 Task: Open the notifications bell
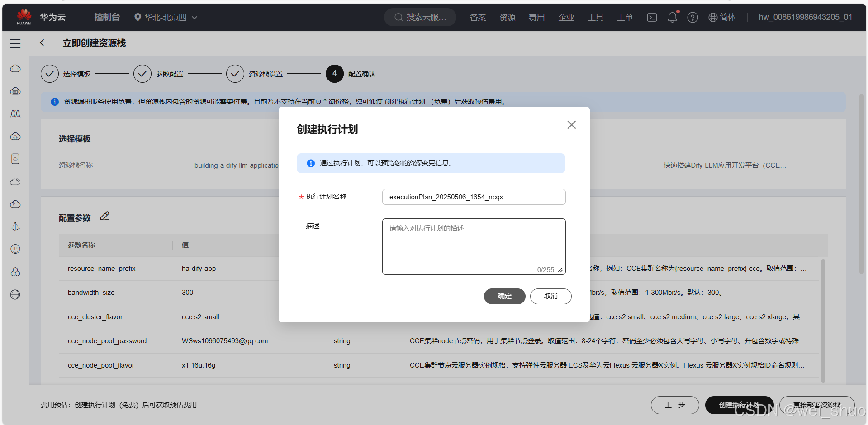pos(672,17)
